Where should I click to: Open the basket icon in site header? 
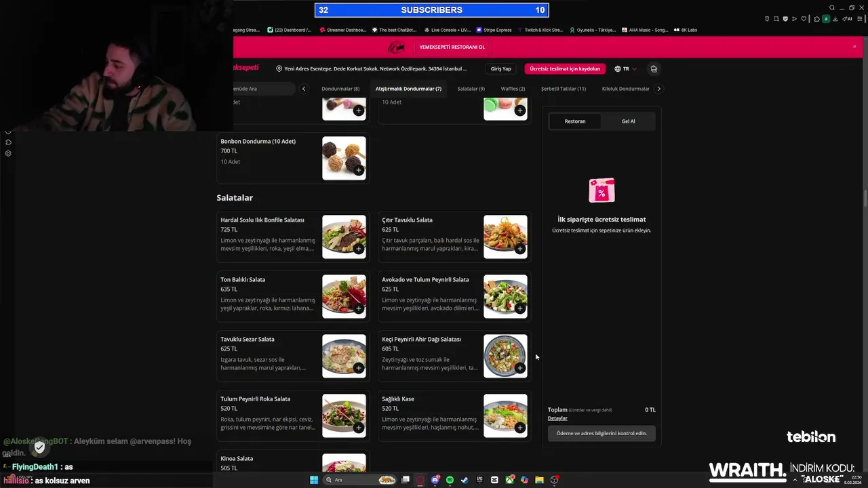[654, 68]
